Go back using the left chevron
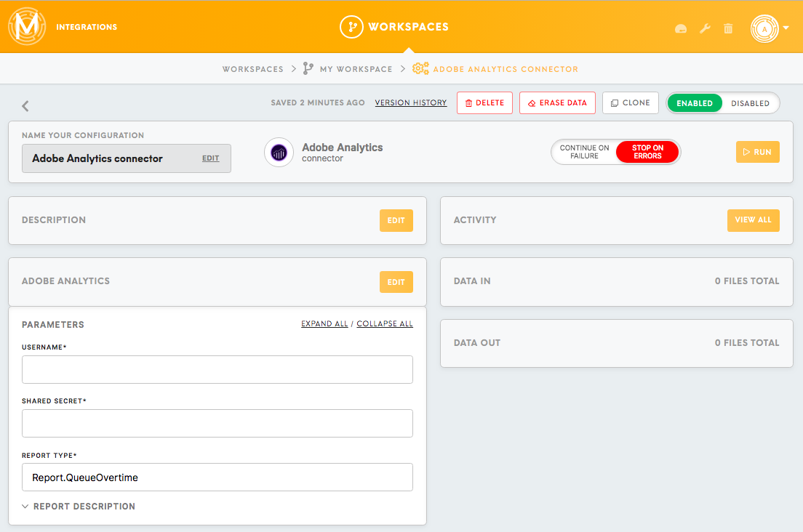This screenshot has height=532, width=803. pyautogui.click(x=25, y=106)
